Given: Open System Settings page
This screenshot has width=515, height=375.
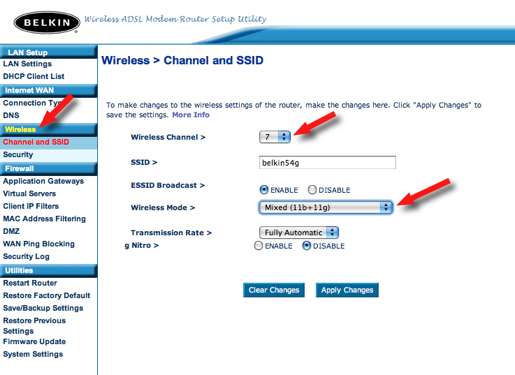Looking at the screenshot, I should [x=33, y=354].
